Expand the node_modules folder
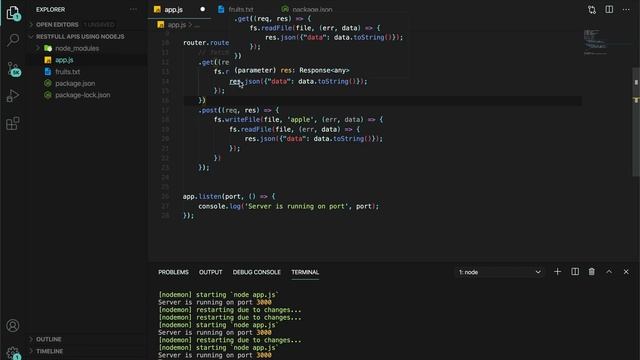The height and width of the screenshot is (360, 640). click(77, 48)
